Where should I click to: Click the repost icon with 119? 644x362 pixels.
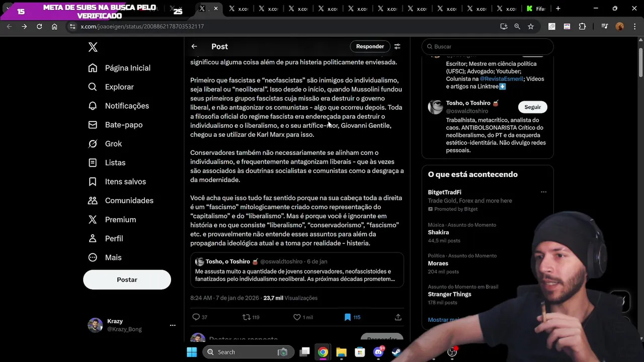247,317
